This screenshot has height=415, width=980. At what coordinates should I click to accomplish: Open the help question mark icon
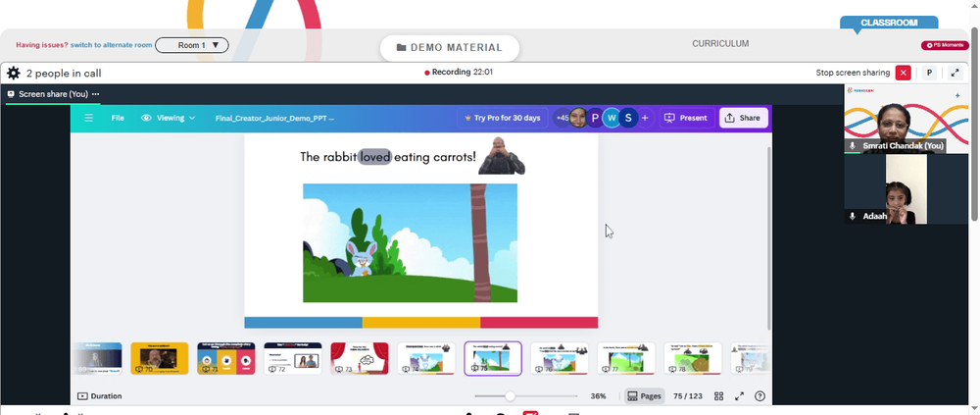coord(760,396)
